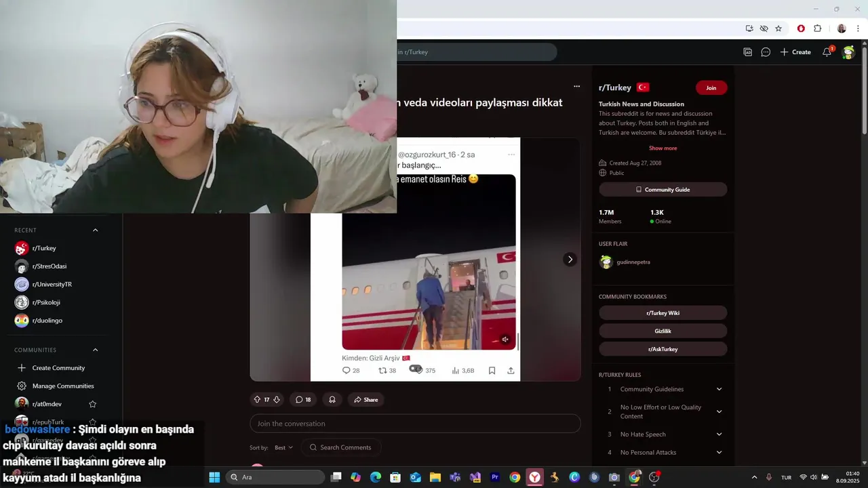Click r/Turkey sidebar heading

tap(615, 87)
